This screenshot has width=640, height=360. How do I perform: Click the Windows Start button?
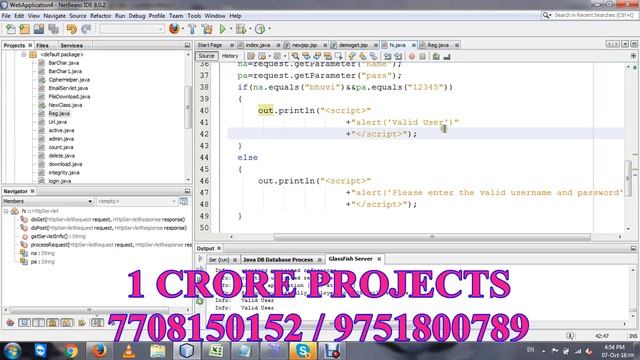(12, 351)
